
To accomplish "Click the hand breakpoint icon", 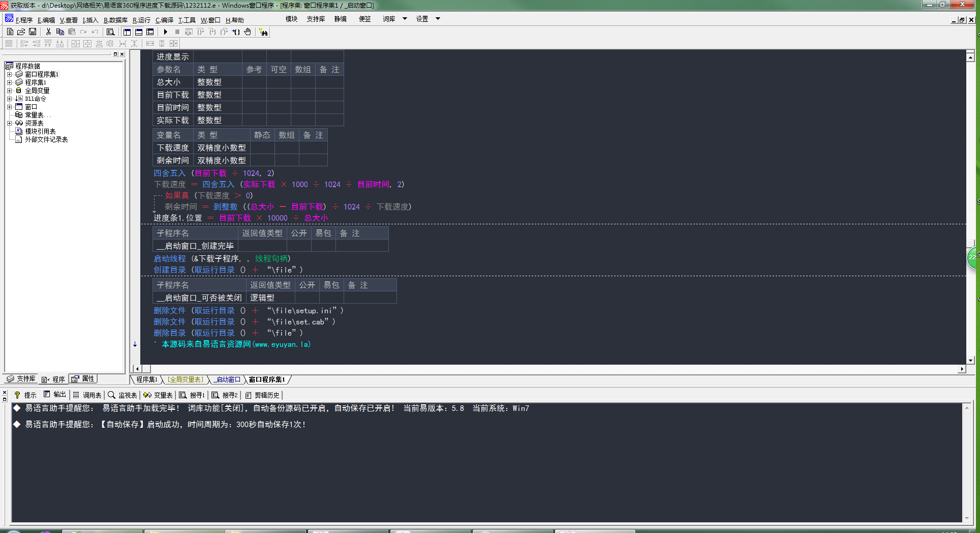I will point(248,32).
